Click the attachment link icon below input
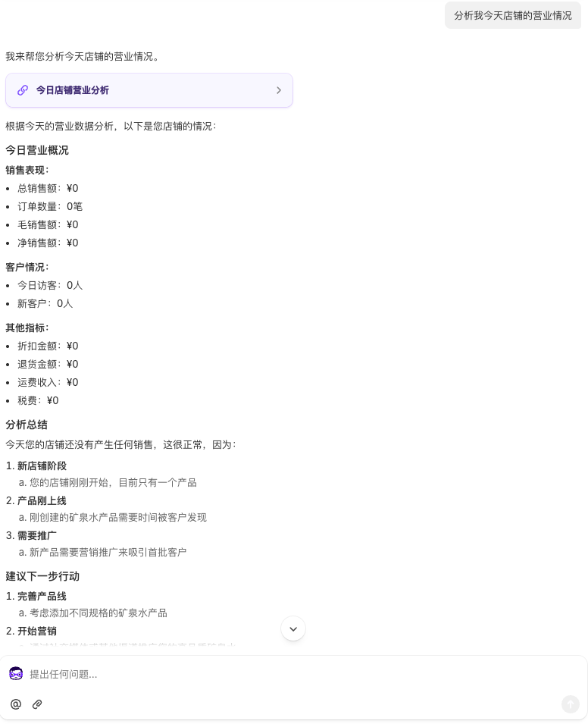This screenshot has width=588, height=724. 37,704
